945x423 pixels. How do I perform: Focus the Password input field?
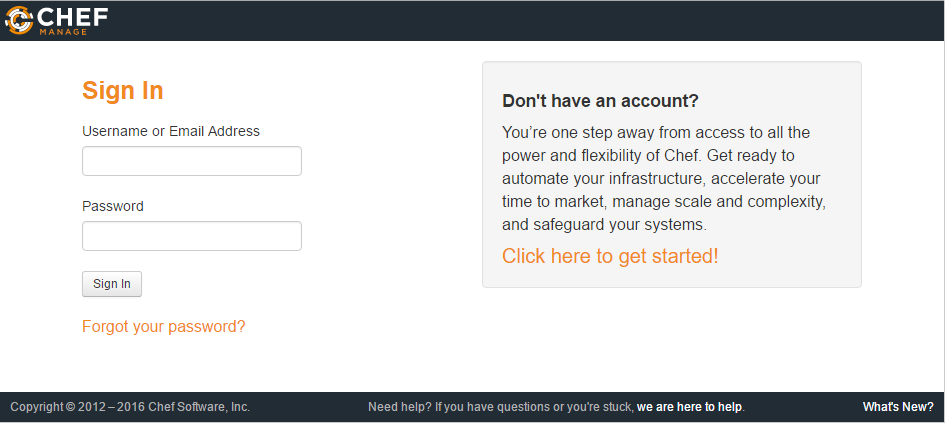pos(191,236)
